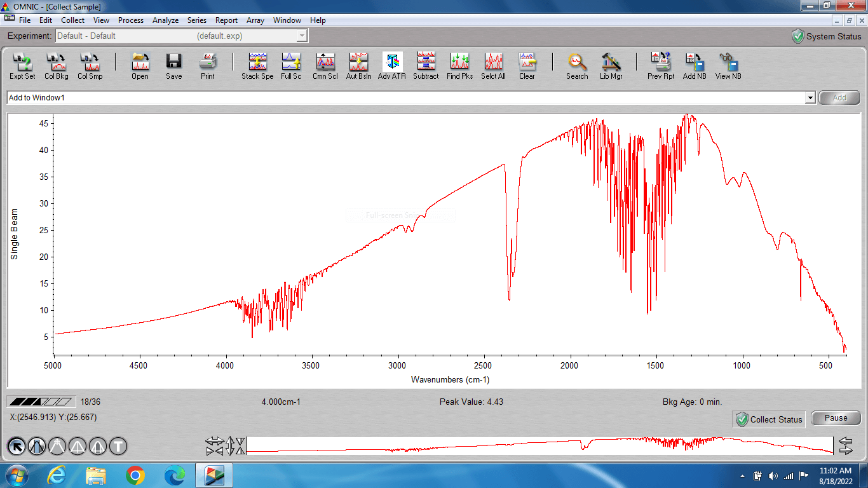Open the Advanced ATR correction tool
The width and height of the screenshot is (868, 488).
click(391, 65)
